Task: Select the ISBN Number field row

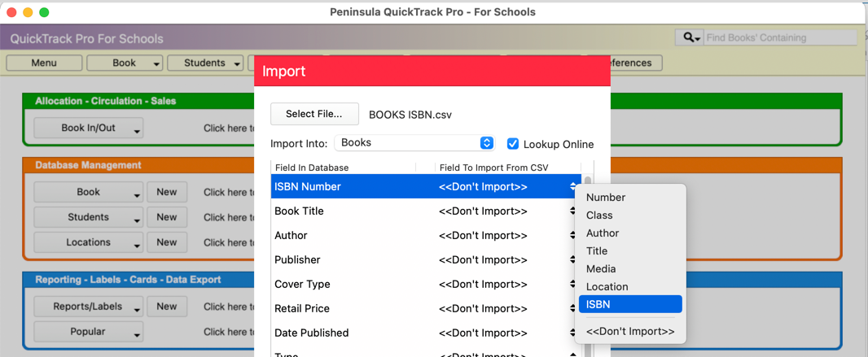Action: tap(426, 187)
